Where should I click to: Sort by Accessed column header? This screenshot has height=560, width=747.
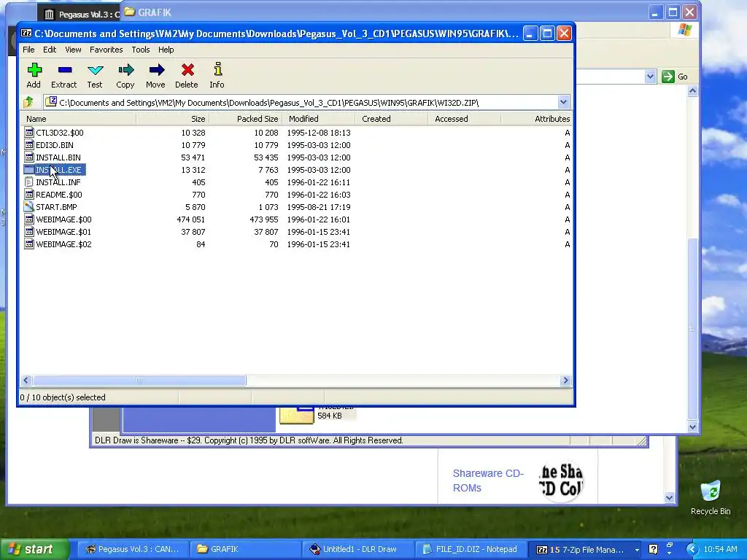(464, 119)
